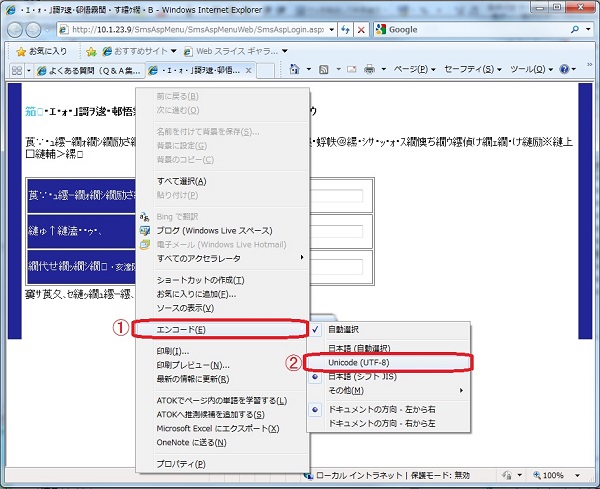600x489 pixels.
Task: Open the ツール(O) menu
Action: pos(532,69)
